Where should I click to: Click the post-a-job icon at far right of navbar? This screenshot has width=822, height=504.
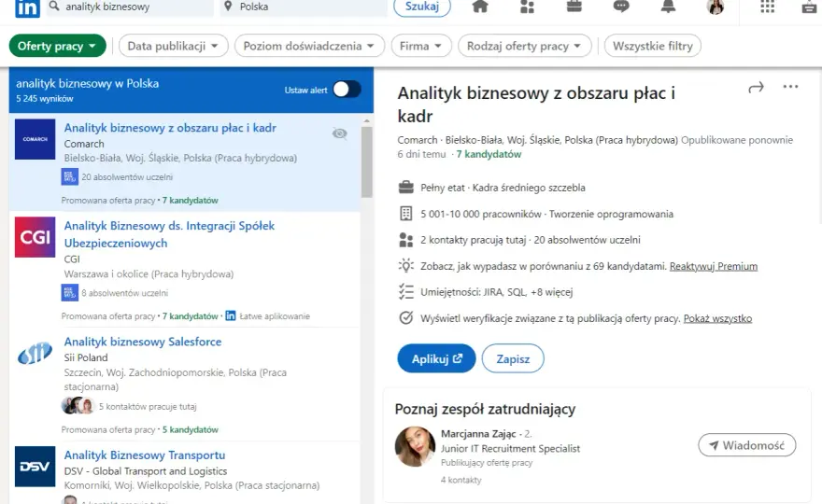coord(810,7)
